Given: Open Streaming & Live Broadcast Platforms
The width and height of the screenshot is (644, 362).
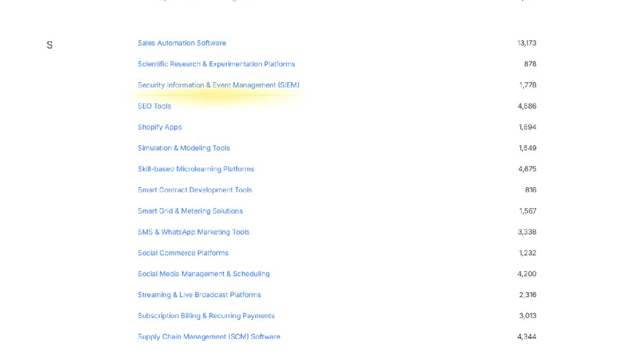Looking at the screenshot, I should click(199, 294).
